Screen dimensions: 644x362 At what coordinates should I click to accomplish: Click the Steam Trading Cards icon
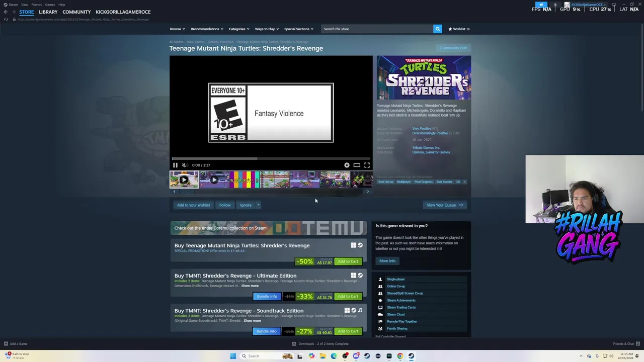tap(380, 308)
